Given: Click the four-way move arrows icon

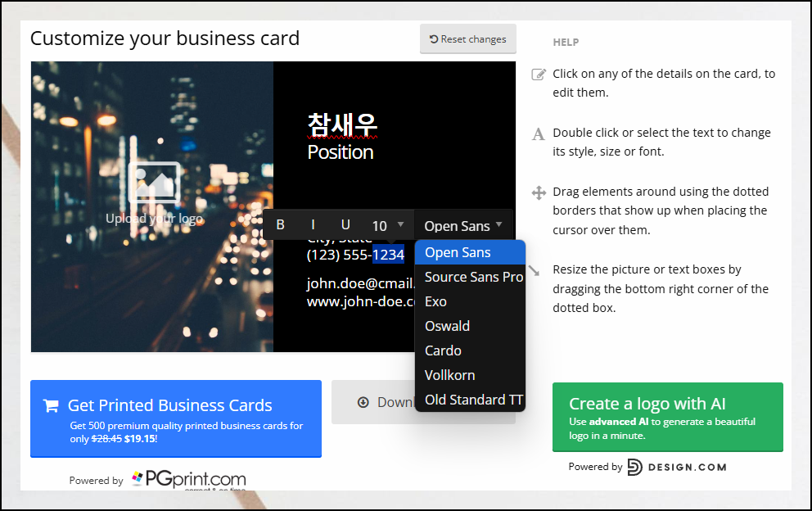Looking at the screenshot, I should point(539,192).
